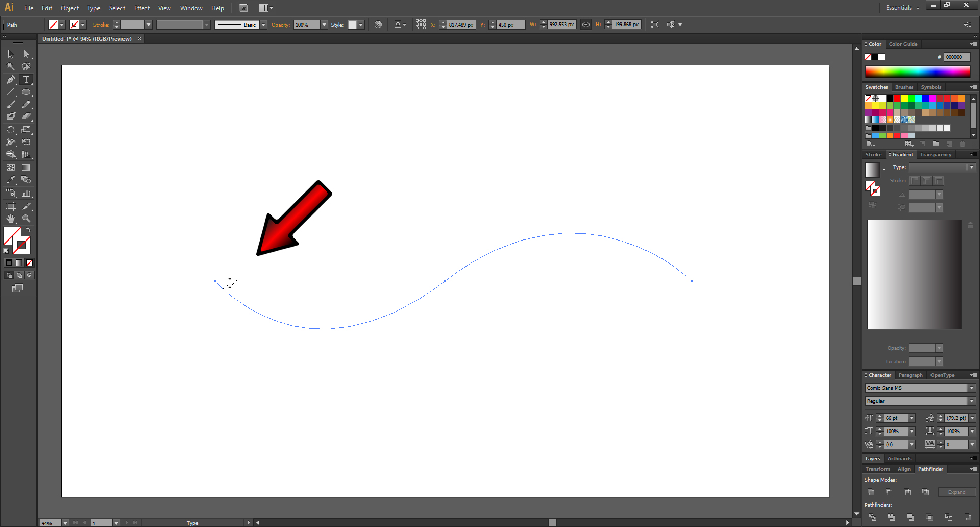This screenshot has width=980, height=527.
Task: Switch to the Transparency tab
Action: coord(936,155)
